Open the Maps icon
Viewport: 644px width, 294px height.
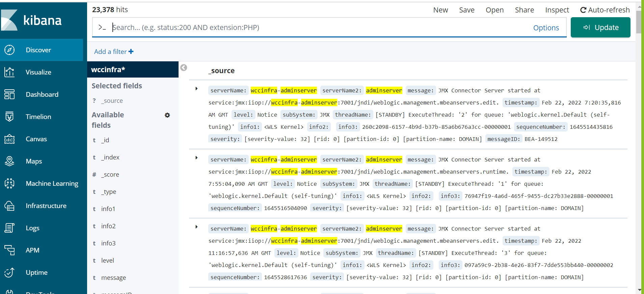pos(9,161)
